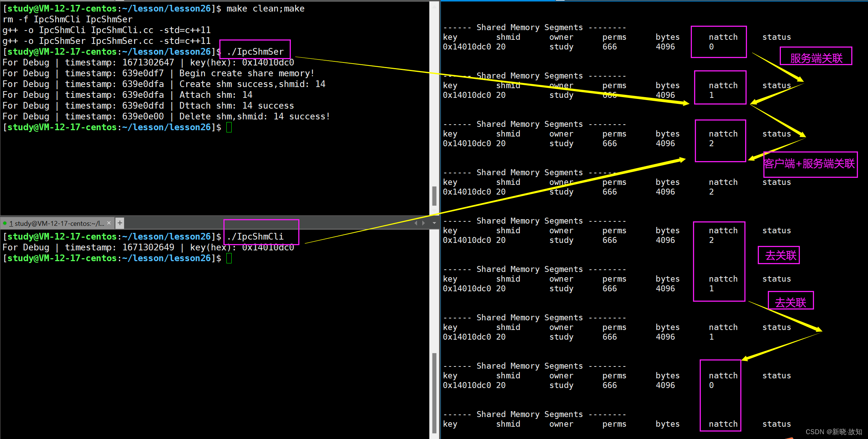The image size is (868, 439).
Task: Close the study@VM-12-17-centos session tab
Action: click(x=109, y=223)
